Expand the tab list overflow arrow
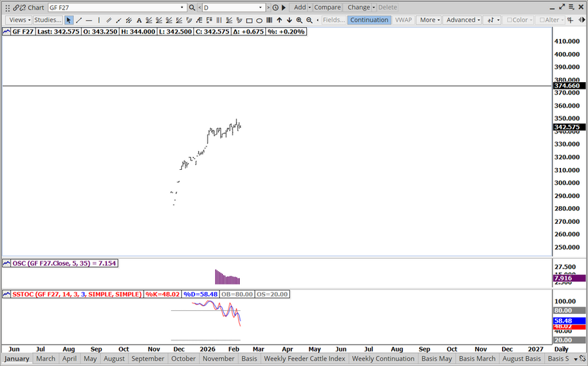 pyautogui.click(x=575, y=359)
